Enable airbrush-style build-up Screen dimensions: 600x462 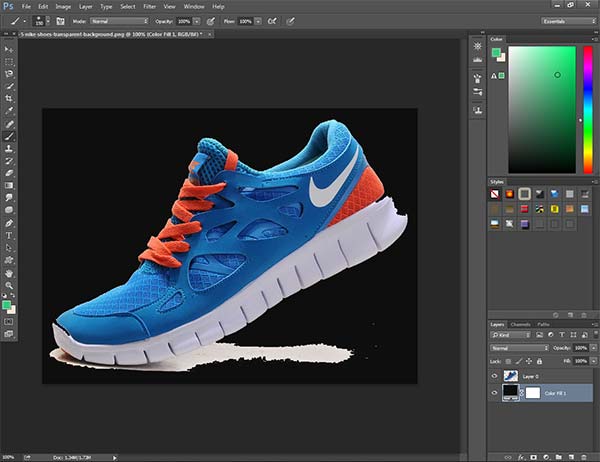coord(272,21)
